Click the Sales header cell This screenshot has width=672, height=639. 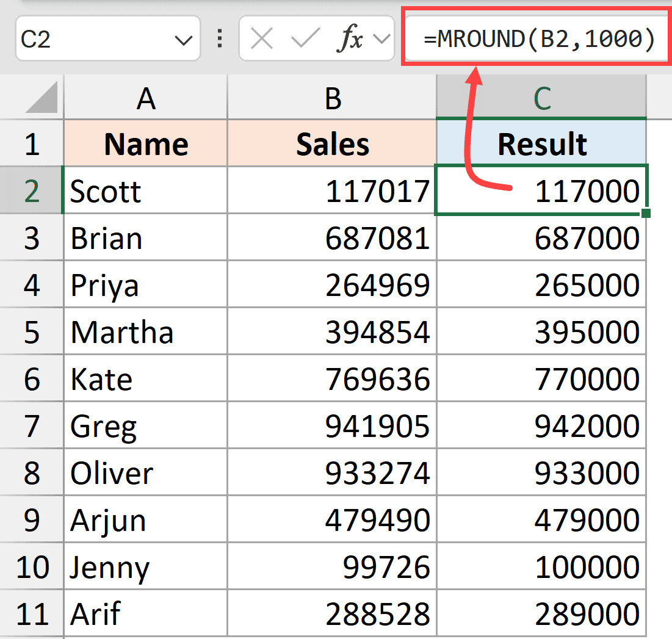click(332, 144)
